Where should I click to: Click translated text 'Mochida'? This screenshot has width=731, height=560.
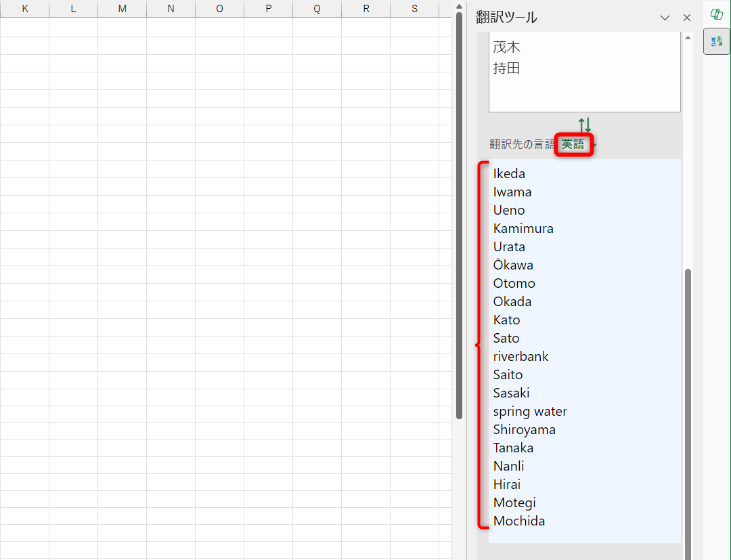point(519,521)
